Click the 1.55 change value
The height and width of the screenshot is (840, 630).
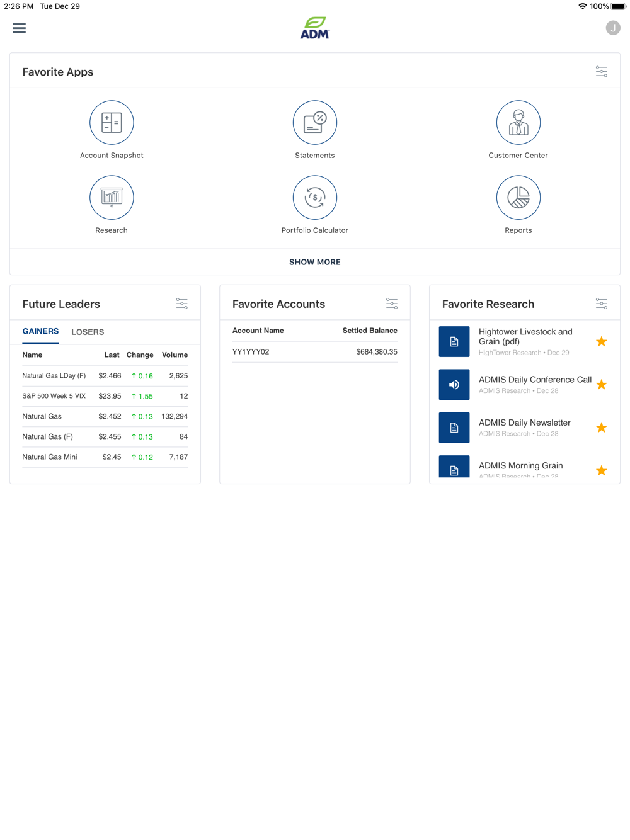coord(142,396)
